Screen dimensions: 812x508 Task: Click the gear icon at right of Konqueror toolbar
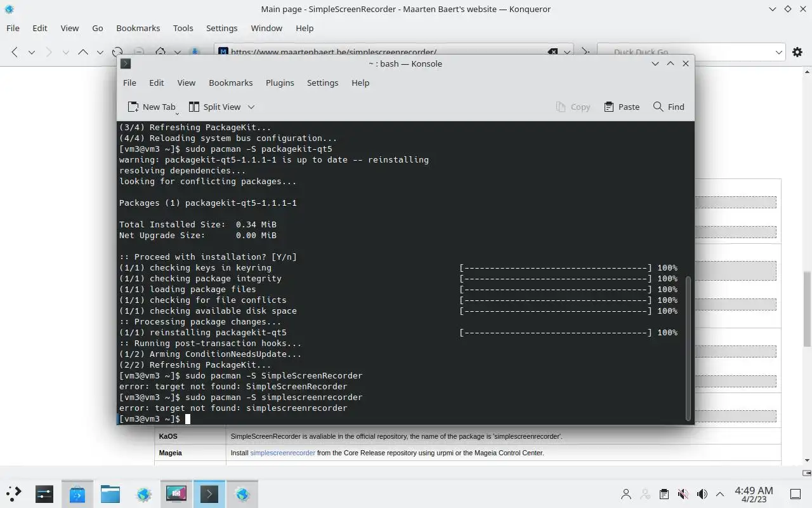(x=797, y=52)
